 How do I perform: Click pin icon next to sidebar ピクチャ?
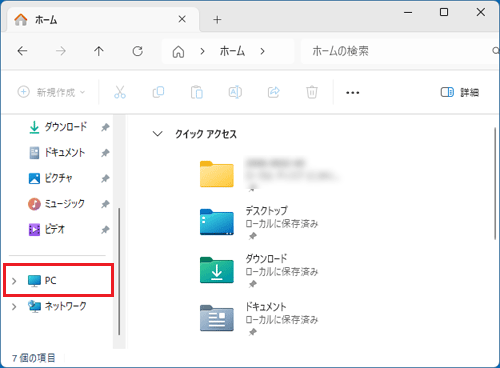click(x=105, y=178)
